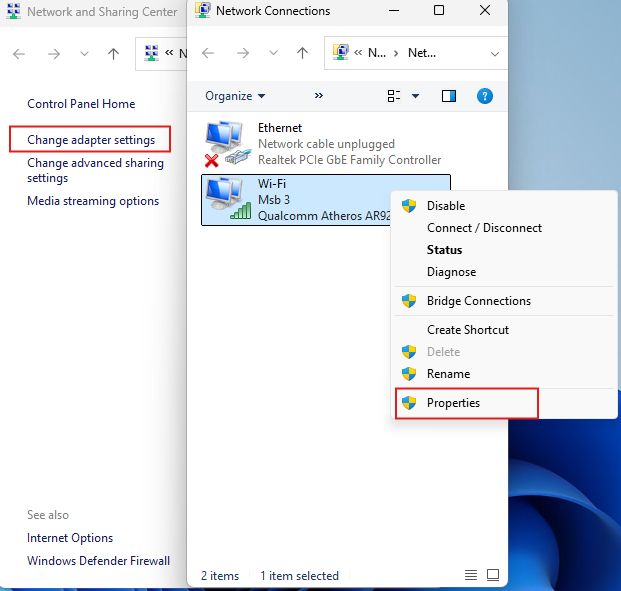Click the change view layout icon
Screen dimensions: 621x591
click(x=394, y=96)
